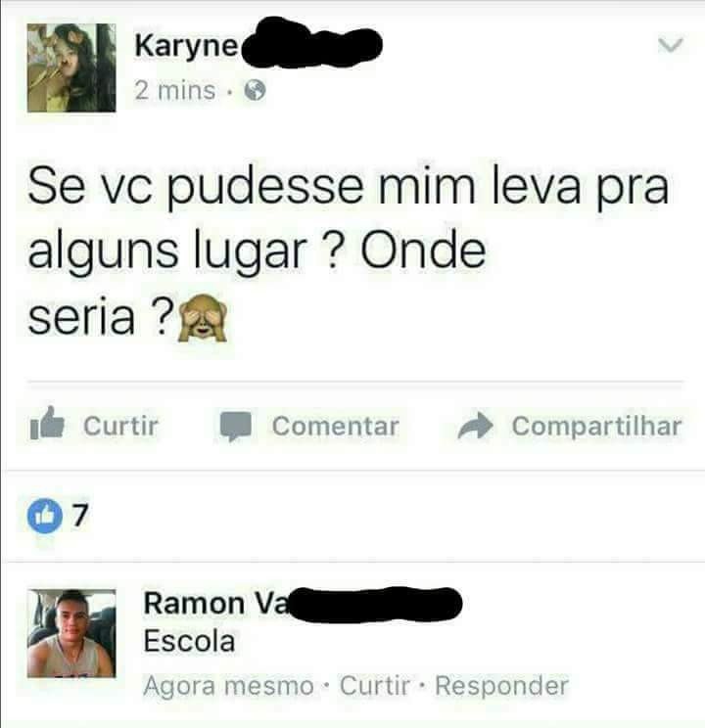Viewport: 705px width, 728px height.
Task: Click the speech bubble comment icon
Action: pos(236,426)
